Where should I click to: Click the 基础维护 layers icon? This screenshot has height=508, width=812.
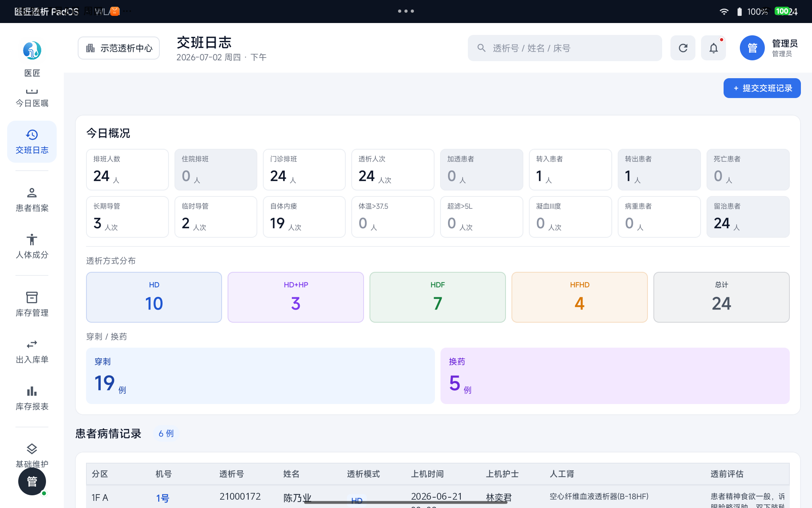(32, 449)
